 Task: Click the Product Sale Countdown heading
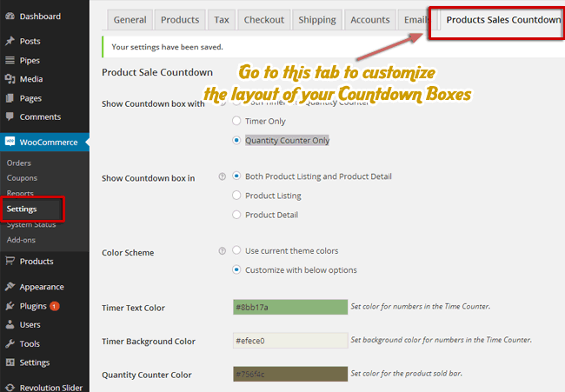point(157,72)
